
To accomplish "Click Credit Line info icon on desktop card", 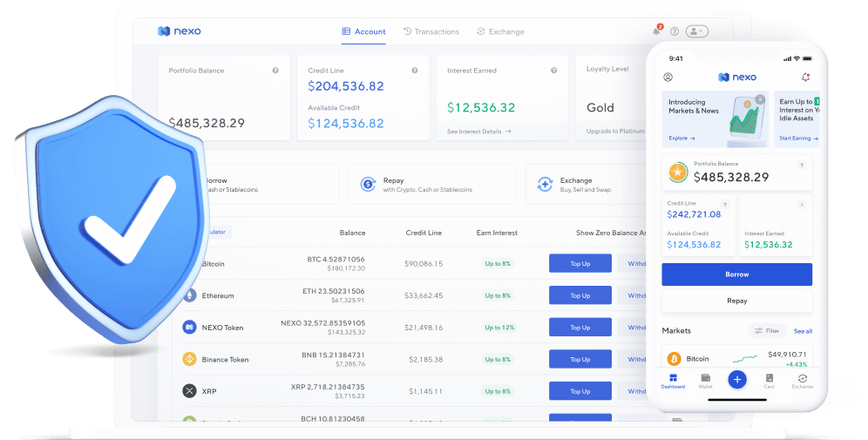I will click(415, 71).
